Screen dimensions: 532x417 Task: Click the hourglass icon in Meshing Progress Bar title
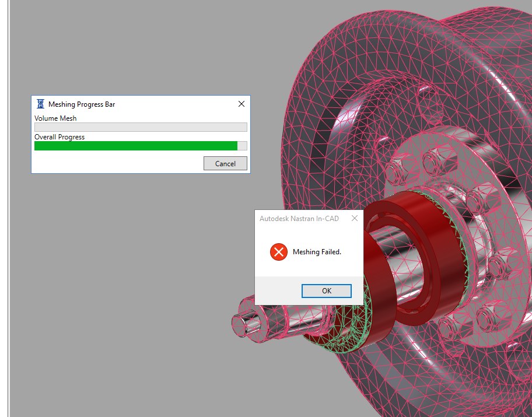40,104
